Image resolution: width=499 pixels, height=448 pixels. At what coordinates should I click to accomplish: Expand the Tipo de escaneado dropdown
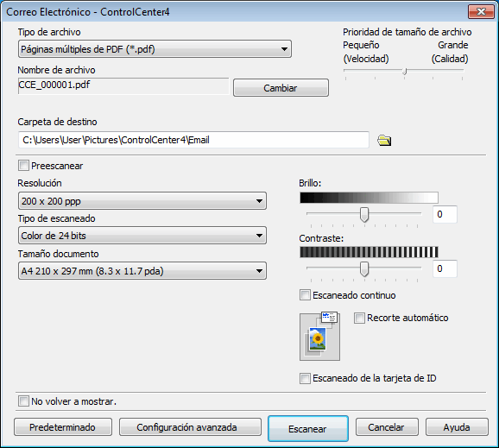(x=142, y=236)
